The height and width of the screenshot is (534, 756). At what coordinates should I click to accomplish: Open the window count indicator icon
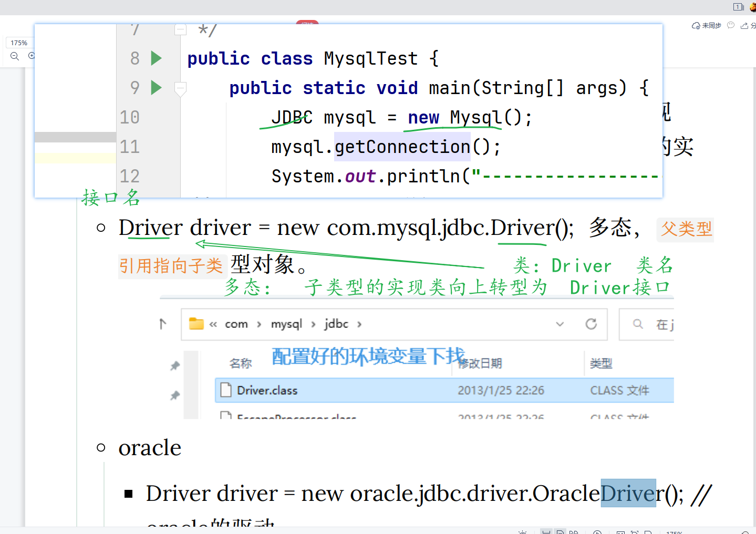739,7
